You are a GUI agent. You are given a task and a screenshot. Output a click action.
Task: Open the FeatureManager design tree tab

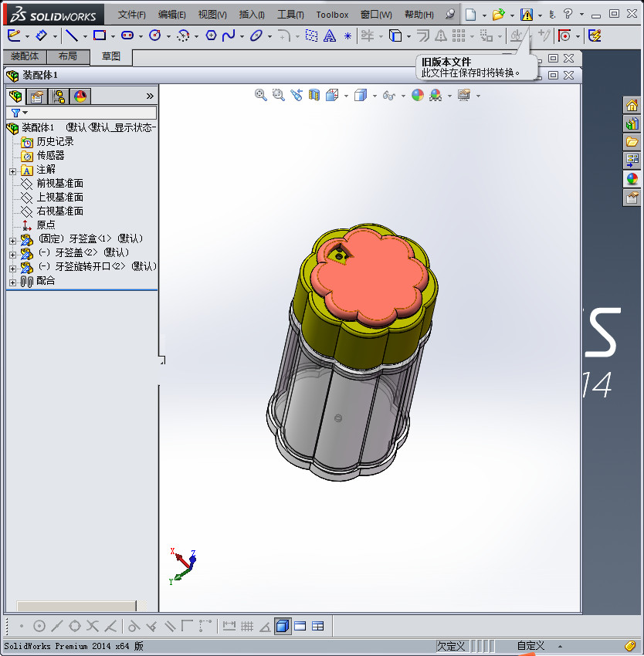point(16,96)
